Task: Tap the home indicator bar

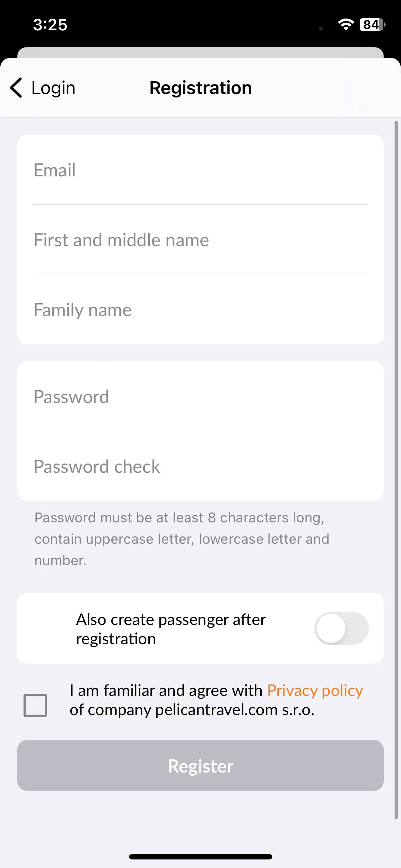Action: [x=201, y=857]
